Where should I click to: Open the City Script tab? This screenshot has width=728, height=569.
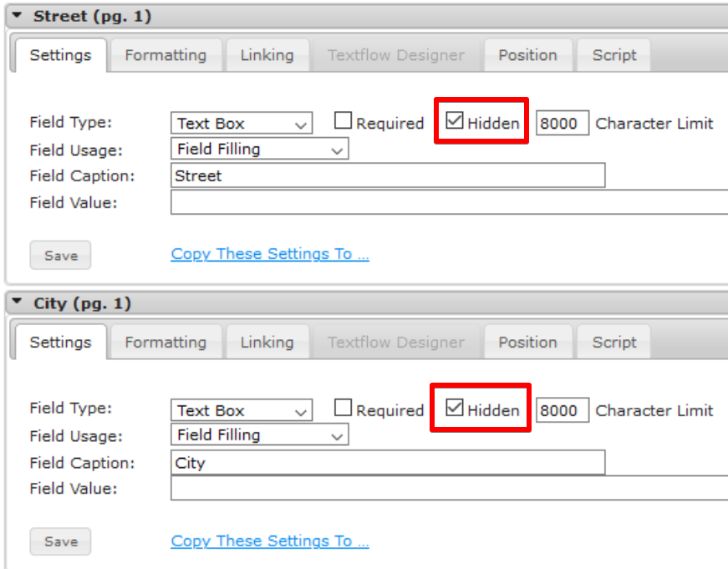coord(614,343)
